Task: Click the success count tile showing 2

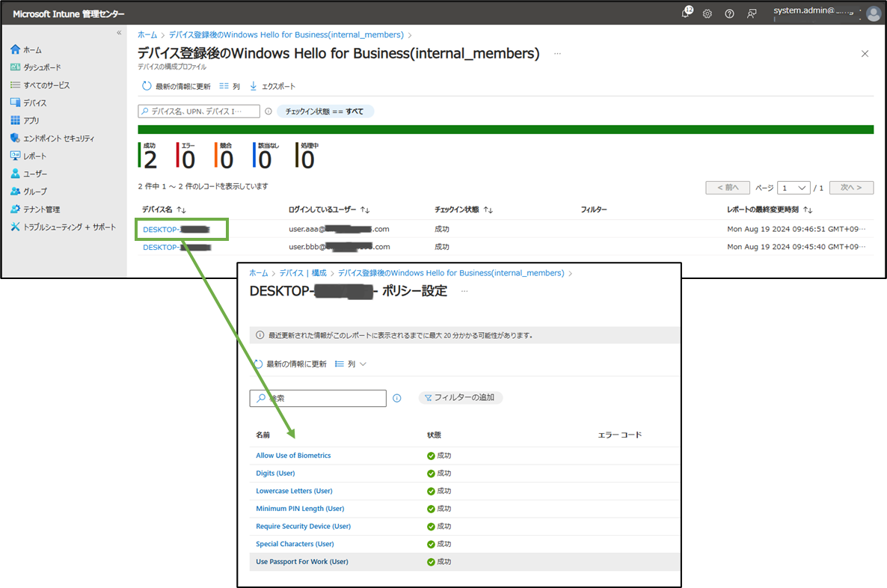Action: click(x=148, y=156)
